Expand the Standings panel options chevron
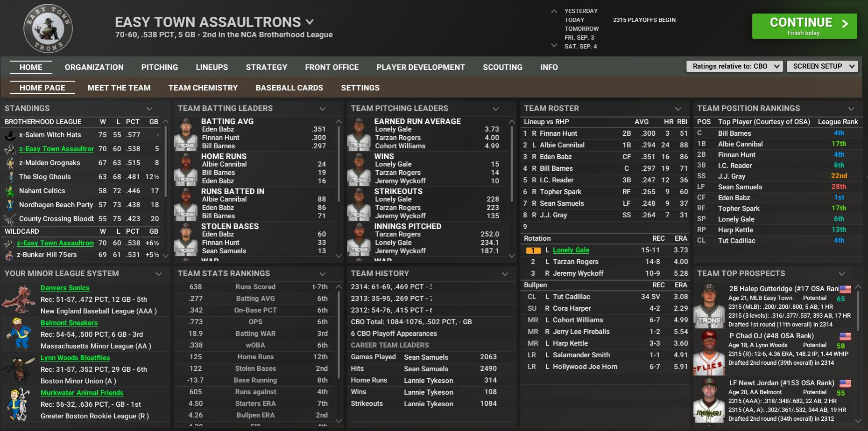 click(149, 109)
